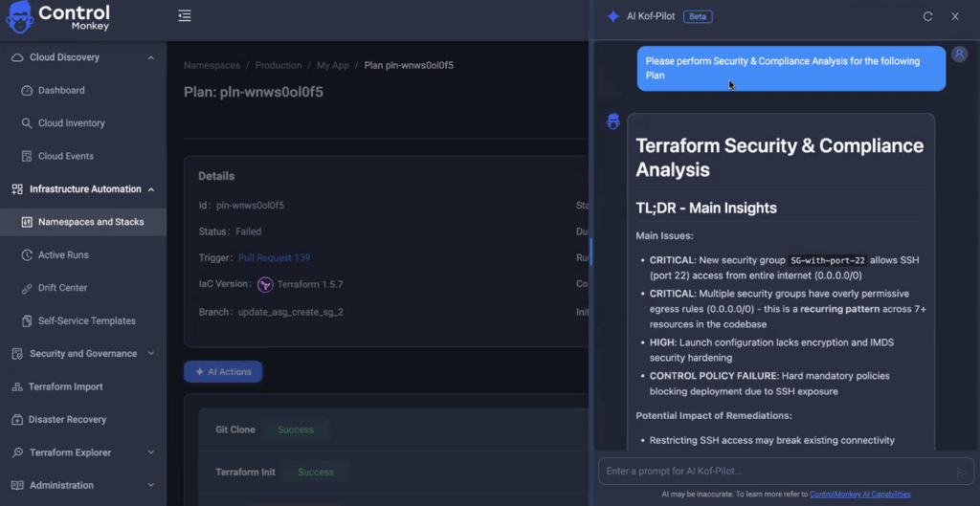
Task: Click the send arrow icon in prompt box
Action: 961,472
